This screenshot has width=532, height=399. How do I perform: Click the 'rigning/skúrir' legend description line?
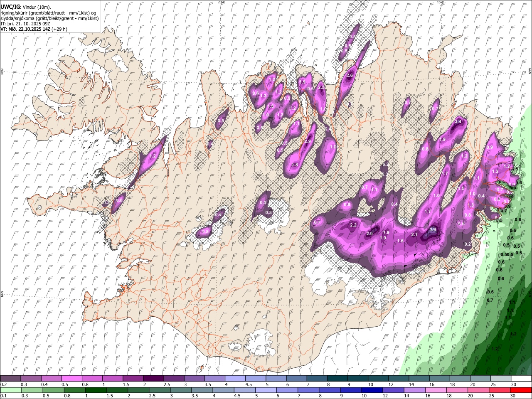coord(48,13)
